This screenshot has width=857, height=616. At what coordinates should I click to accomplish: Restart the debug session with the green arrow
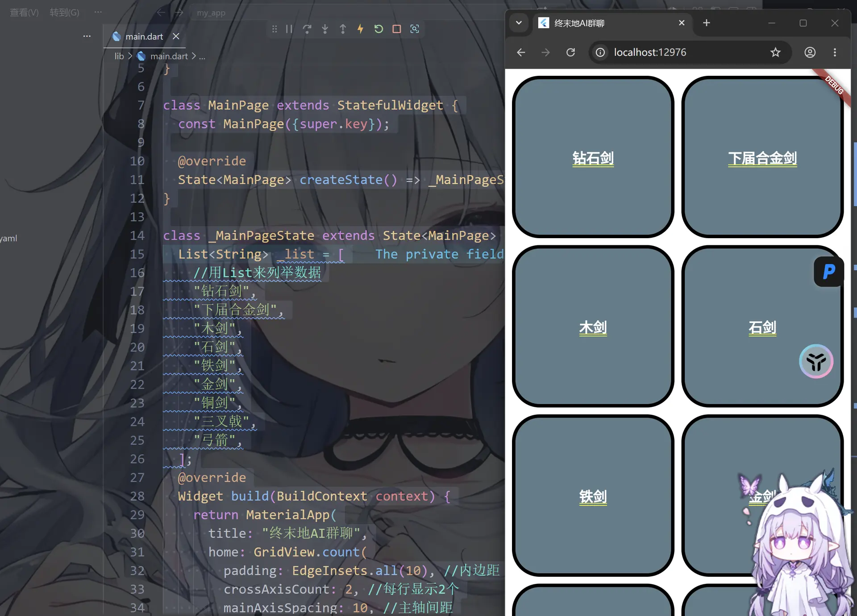[x=379, y=29]
